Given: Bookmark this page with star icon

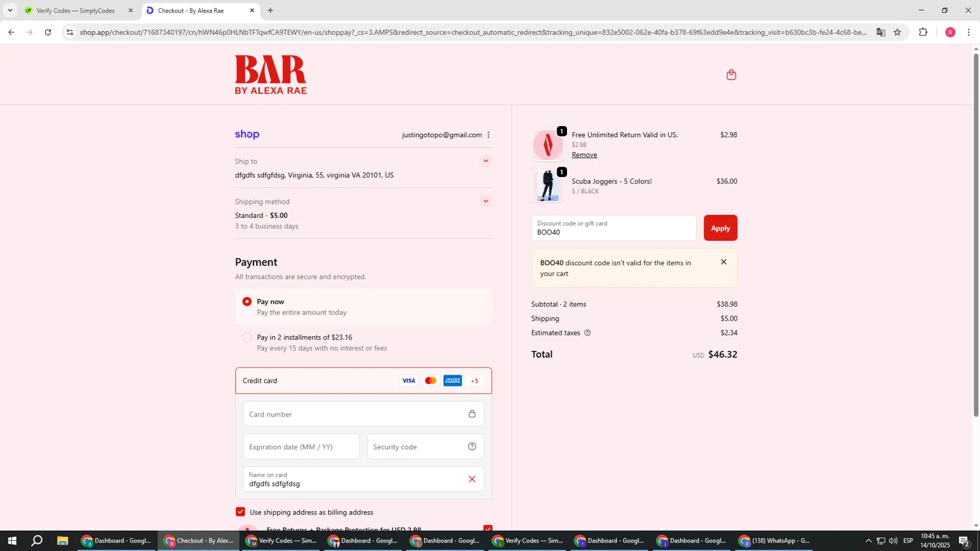Looking at the screenshot, I should coord(897,32).
